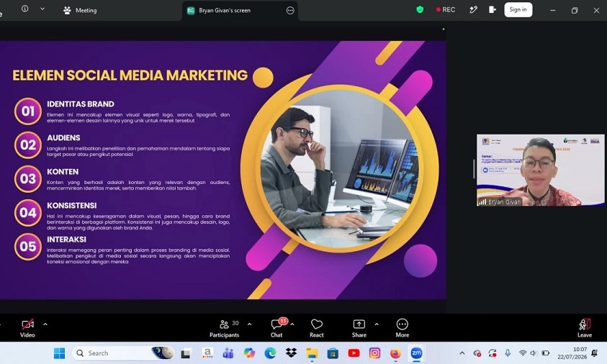Click the battery tray icon
607x364 pixels.
tap(546, 353)
